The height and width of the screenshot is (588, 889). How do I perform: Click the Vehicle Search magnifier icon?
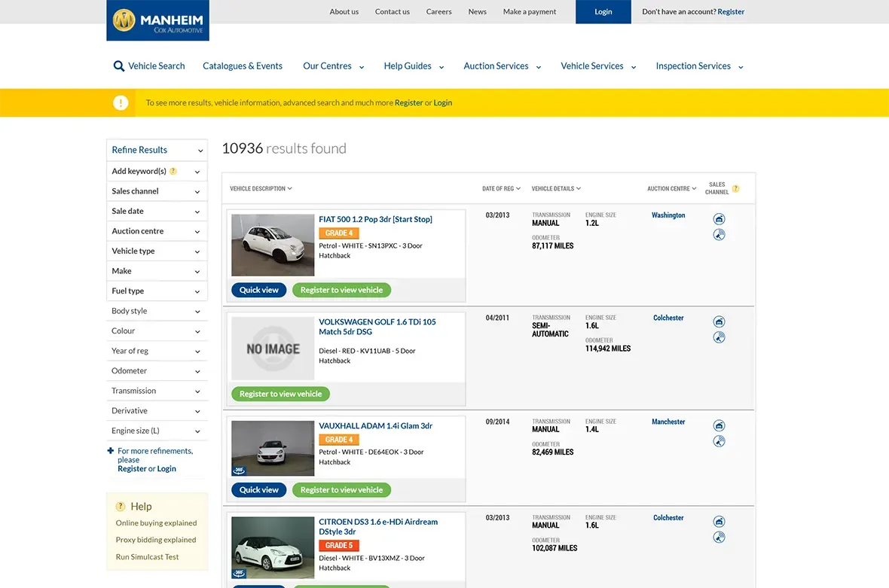(x=118, y=66)
